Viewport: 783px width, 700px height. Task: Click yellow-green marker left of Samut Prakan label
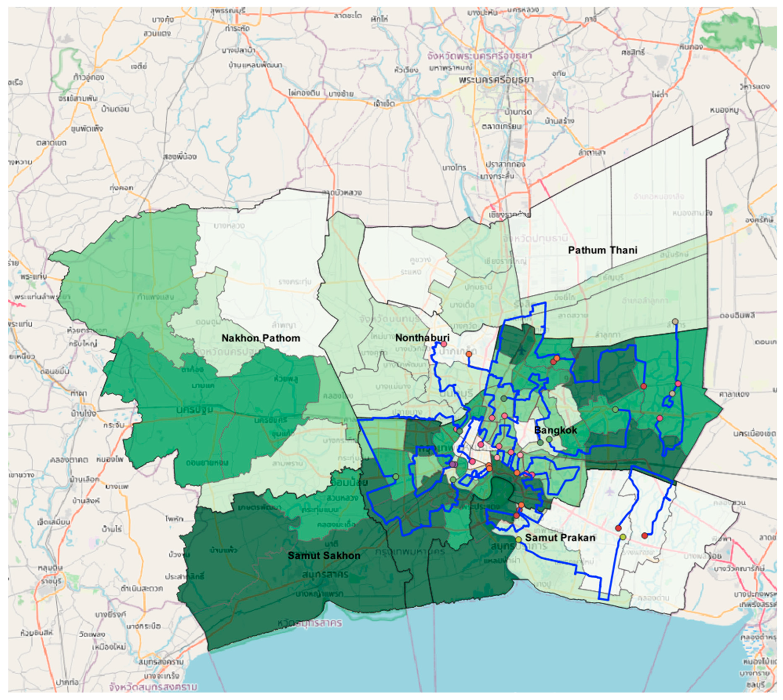click(x=518, y=540)
